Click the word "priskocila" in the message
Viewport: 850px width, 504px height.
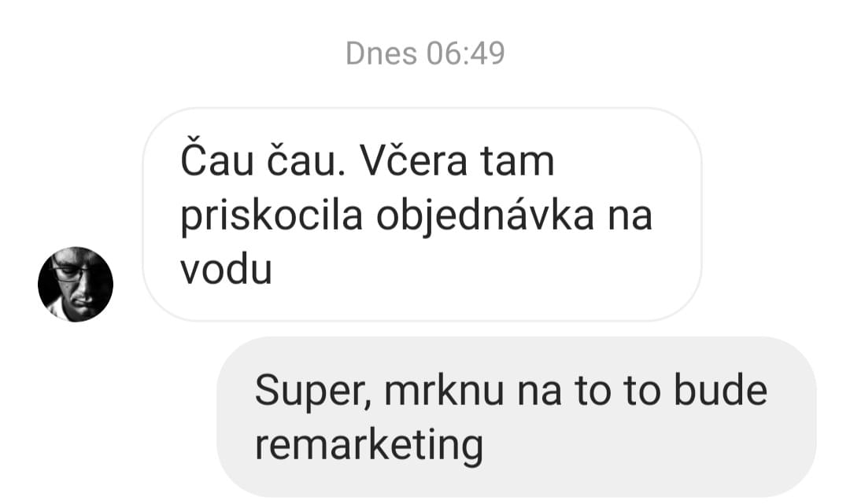272,218
